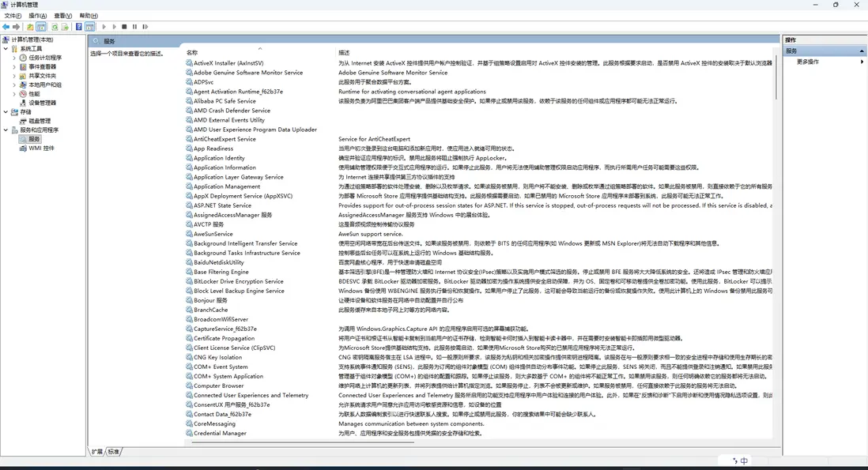Open Help via the blue question-mark icon
The height and width of the screenshot is (470, 868).
[x=79, y=27]
